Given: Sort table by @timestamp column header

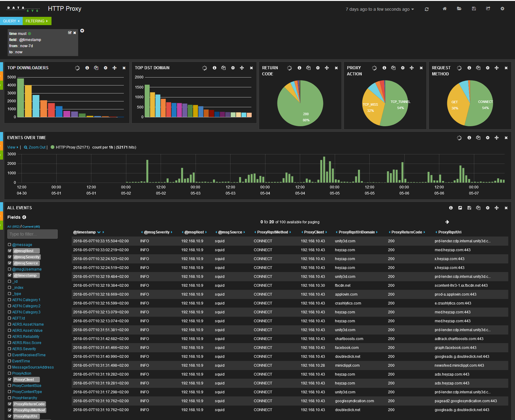Looking at the screenshot, I should point(84,232).
